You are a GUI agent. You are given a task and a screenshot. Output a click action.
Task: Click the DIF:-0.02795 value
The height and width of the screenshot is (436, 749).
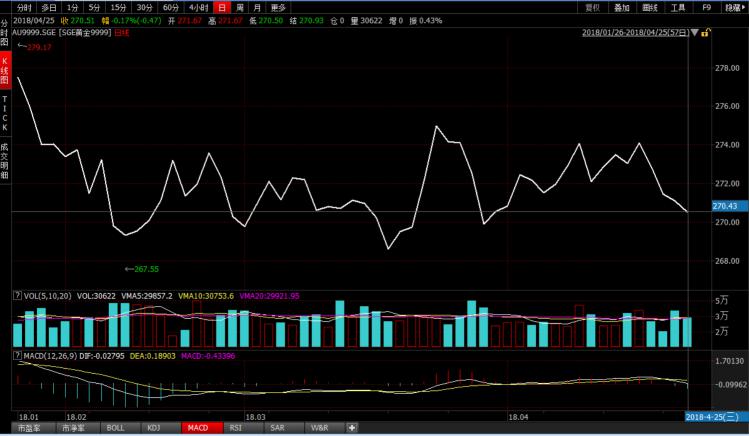102,356
